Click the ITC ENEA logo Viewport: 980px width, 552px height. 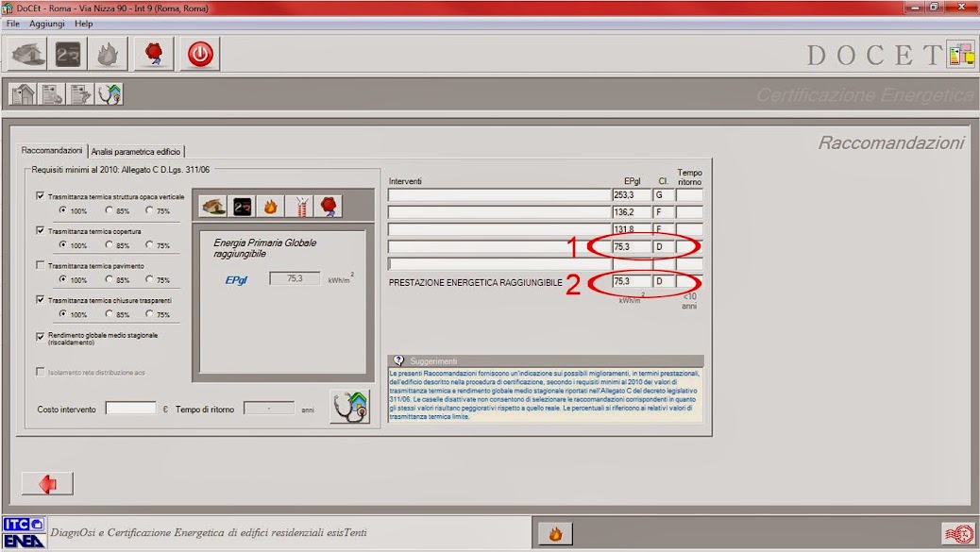[x=24, y=532]
